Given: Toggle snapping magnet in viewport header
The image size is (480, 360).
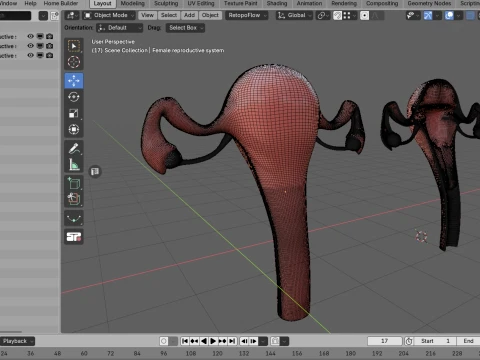Looking at the screenshot, I should (337, 16).
